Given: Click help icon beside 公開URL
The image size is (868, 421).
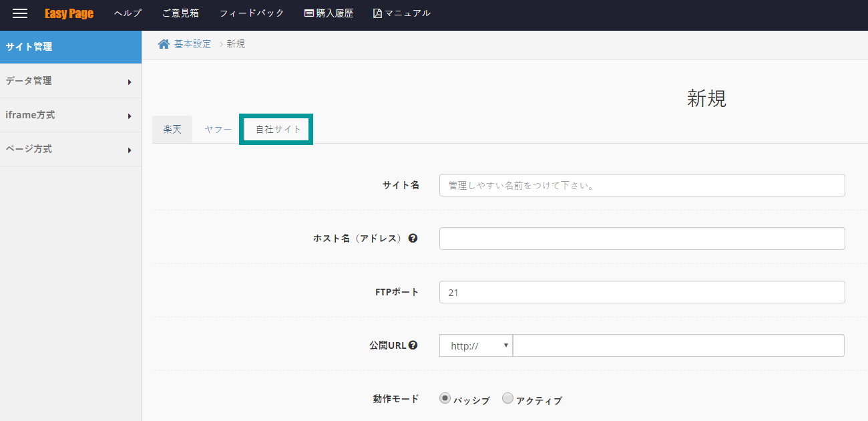Looking at the screenshot, I should 413,345.
